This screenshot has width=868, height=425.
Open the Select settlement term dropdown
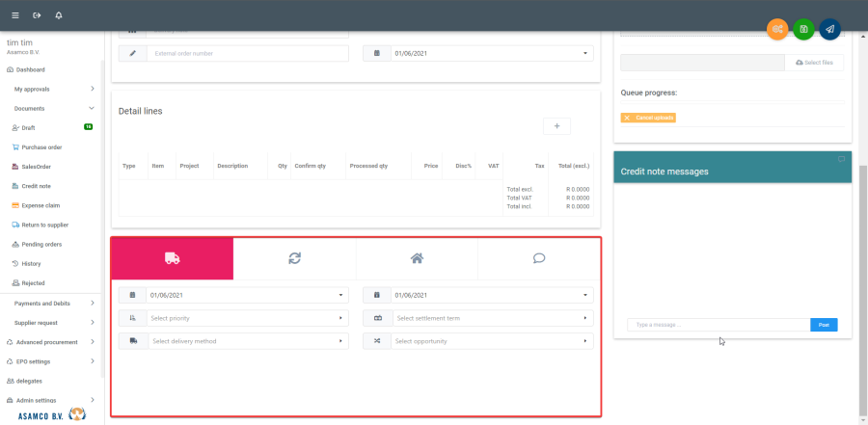[490, 318]
